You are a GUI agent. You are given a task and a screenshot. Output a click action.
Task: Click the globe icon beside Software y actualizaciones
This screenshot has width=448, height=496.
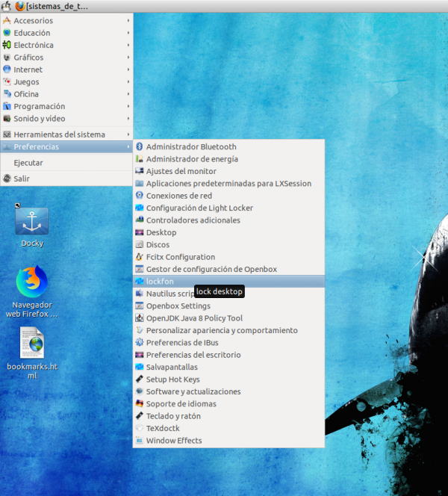pyautogui.click(x=139, y=391)
